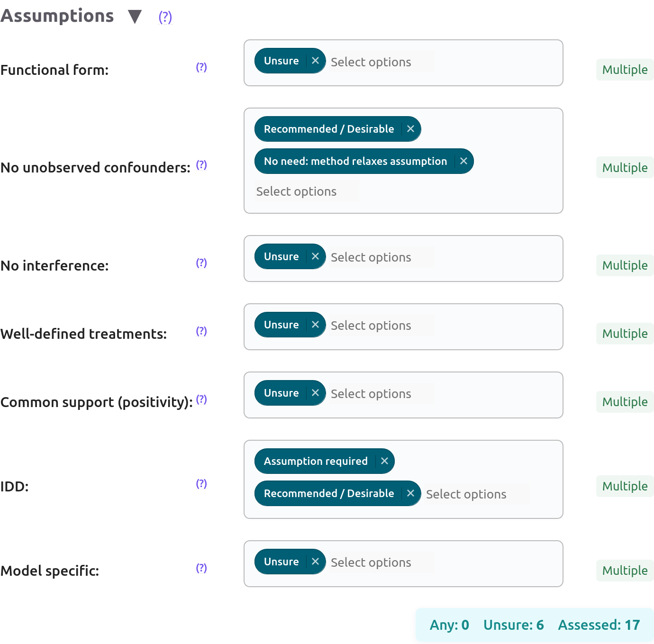The width and height of the screenshot is (654, 644).
Task: Remove the Assumption required tag from IDD
Action: click(384, 461)
